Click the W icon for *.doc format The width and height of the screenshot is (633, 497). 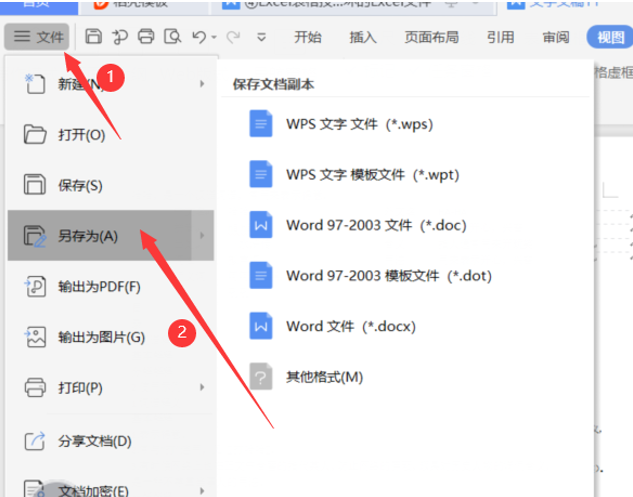click(260, 224)
